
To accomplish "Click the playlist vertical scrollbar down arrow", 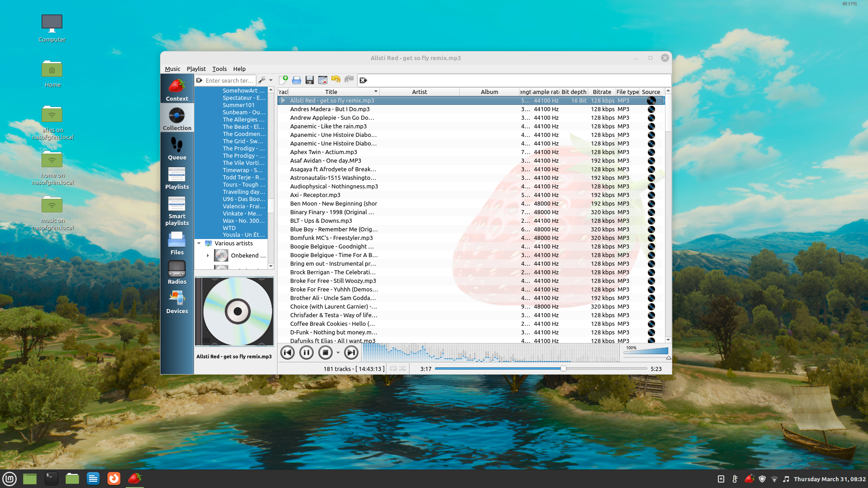I will [668, 340].
